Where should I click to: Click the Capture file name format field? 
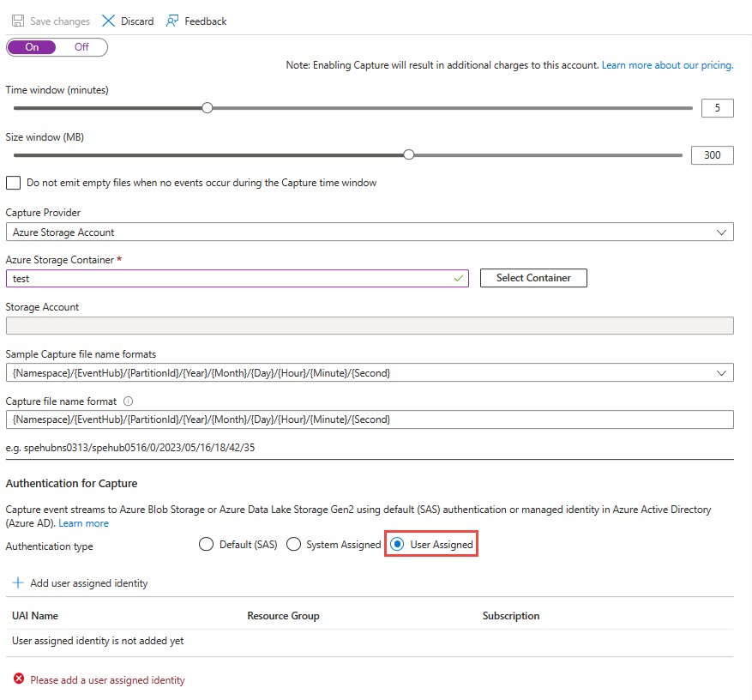point(369,419)
